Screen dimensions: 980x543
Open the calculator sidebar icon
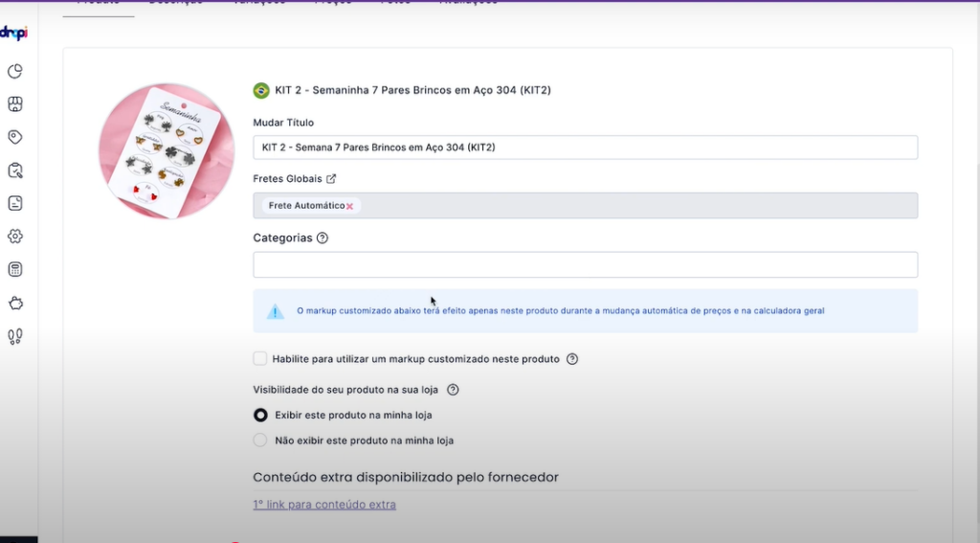[15, 270]
